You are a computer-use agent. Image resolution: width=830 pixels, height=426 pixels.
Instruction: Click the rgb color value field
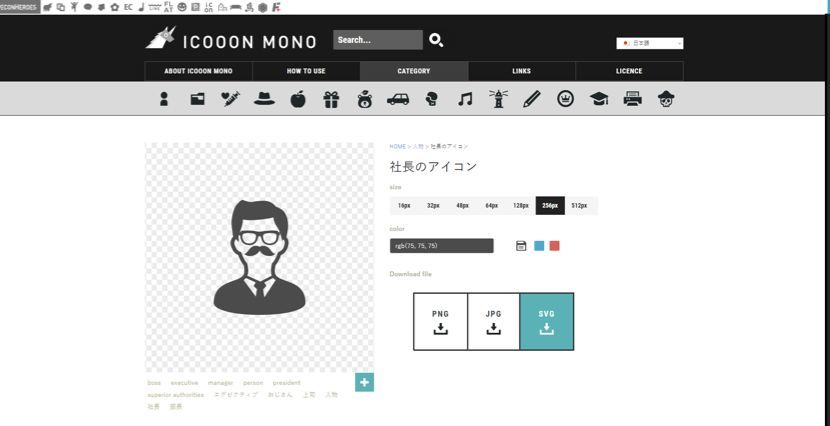tap(441, 246)
